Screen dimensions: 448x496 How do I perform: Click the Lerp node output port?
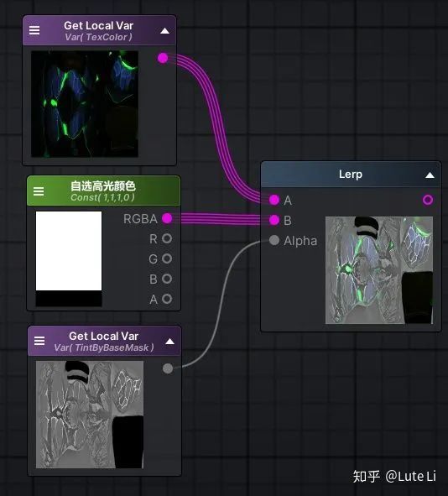pyautogui.click(x=428, y=200)
